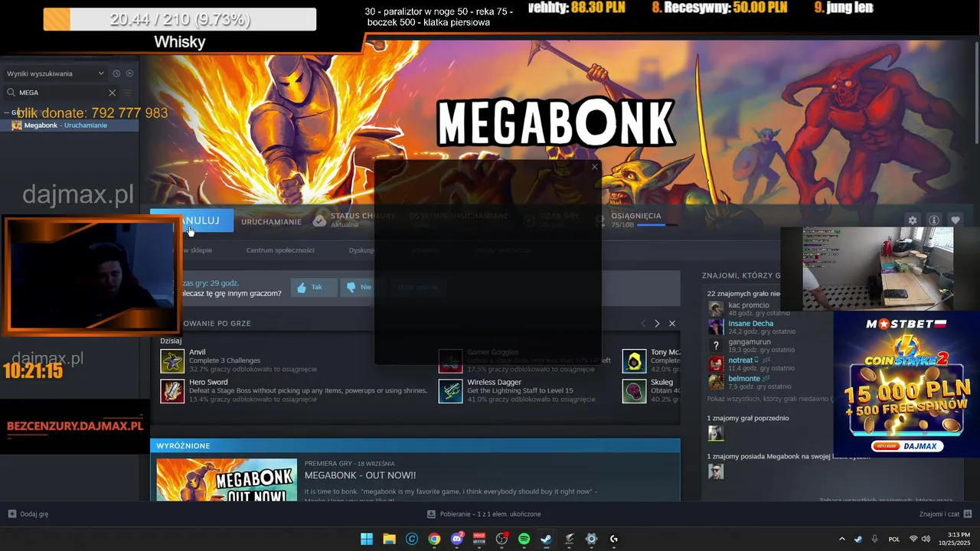Screen dimensions: 980x551
Task: Open Insane Decha friend profile
Action: click(x=750, y=327)
